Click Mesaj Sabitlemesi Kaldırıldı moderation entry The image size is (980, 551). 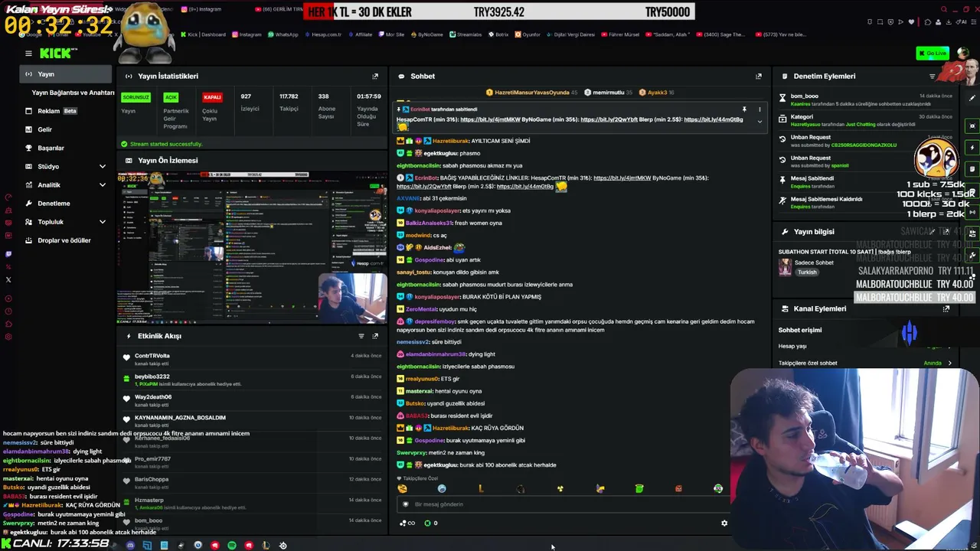coord(866,203)
